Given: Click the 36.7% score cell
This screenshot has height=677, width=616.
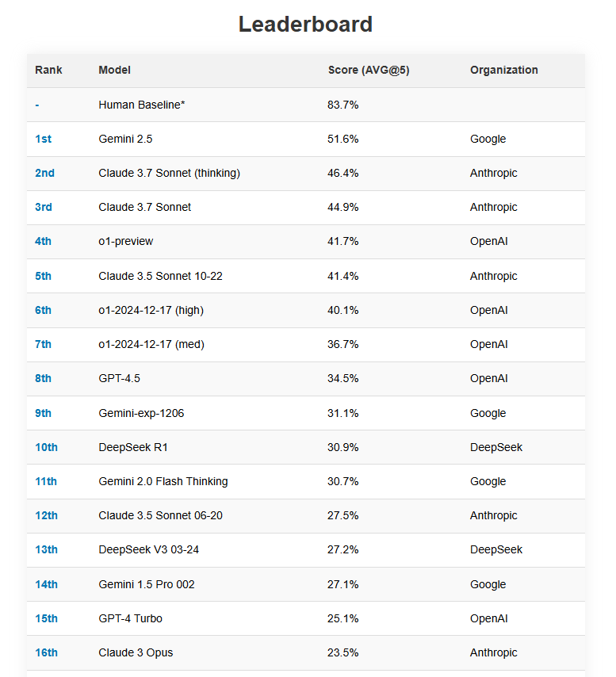Looking at the screenshot, I should click(x=342, y=345).
